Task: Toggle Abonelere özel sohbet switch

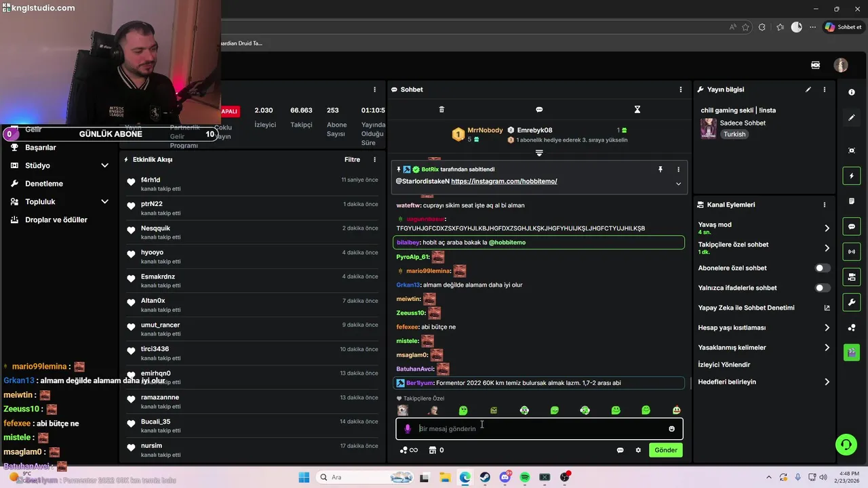Action: (823, 268)
